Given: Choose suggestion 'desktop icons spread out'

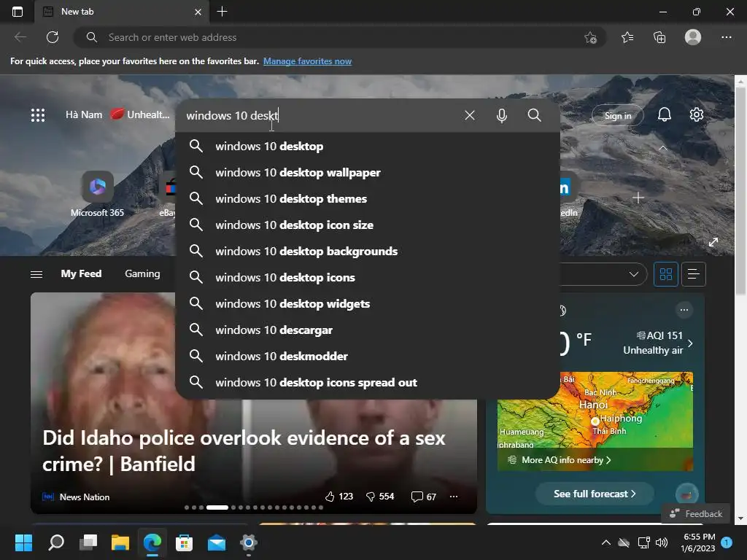Looking at the screenshot, I should point(368,382).
